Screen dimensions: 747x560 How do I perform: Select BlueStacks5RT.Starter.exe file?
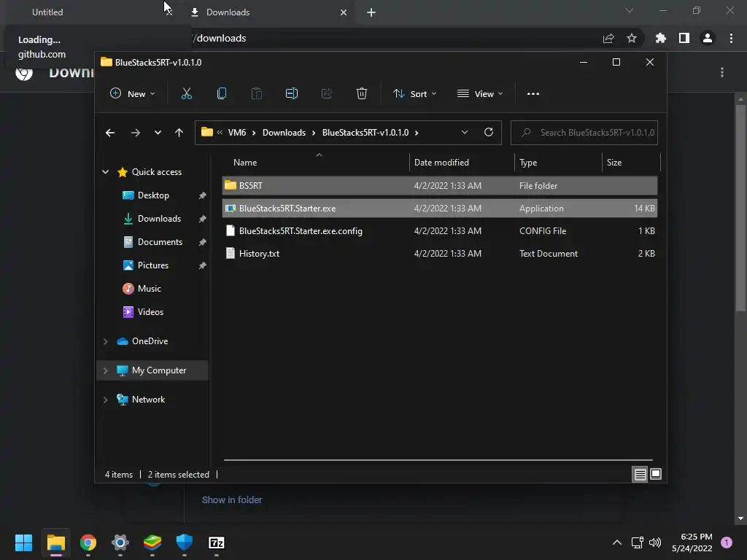point(439,208)
